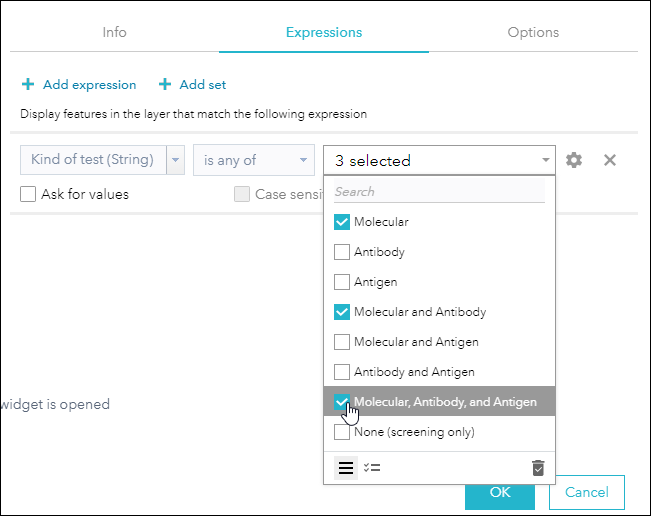Click the plus icon beside Add expression
This screenshot has width=651, height=516.
pyautogui.click(x=28, y=84)
